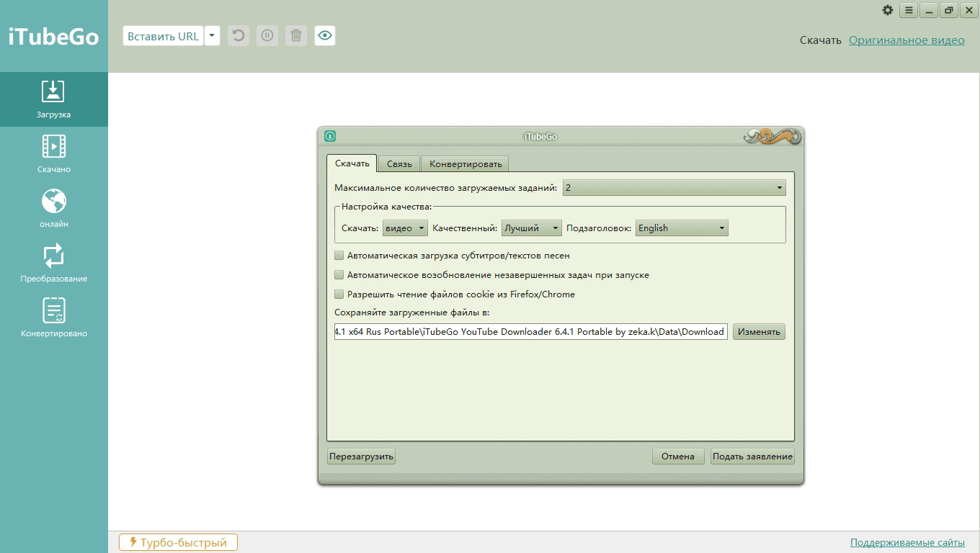The height and width of the screenshot is (553, 980).
Task: Open settings gear icon in title bar
Action: tap(888, 10)
